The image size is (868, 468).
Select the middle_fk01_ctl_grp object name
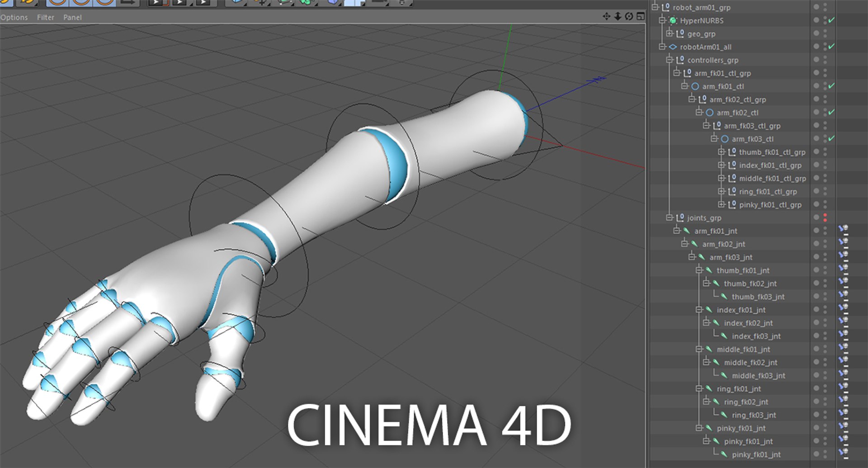click(x=772, y=179)
